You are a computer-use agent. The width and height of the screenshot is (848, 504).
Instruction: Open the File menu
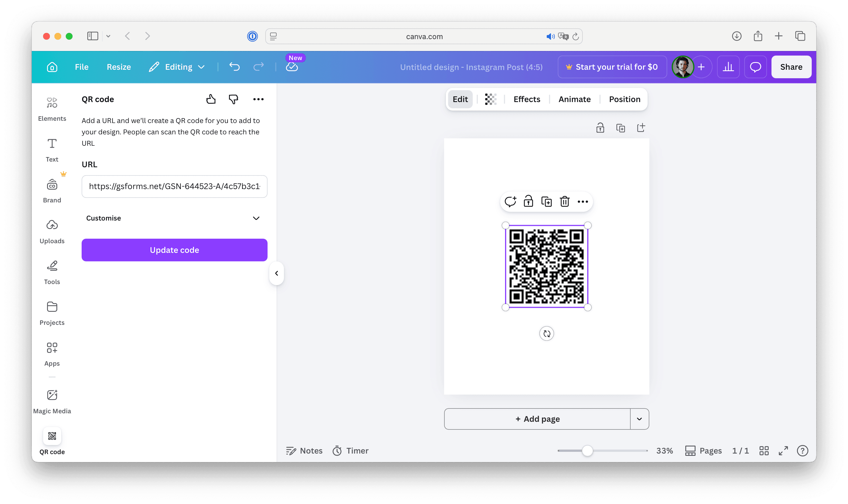point(81,67)
